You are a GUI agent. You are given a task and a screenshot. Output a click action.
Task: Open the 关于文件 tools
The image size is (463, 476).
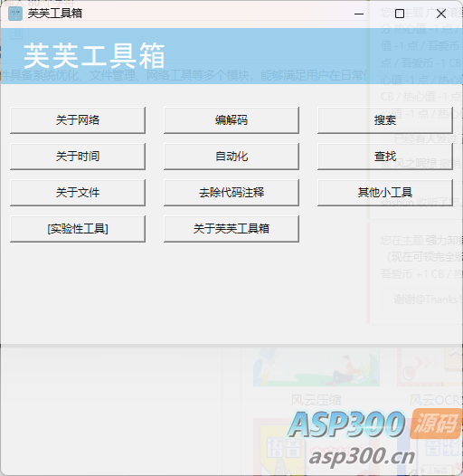[78, 193]
